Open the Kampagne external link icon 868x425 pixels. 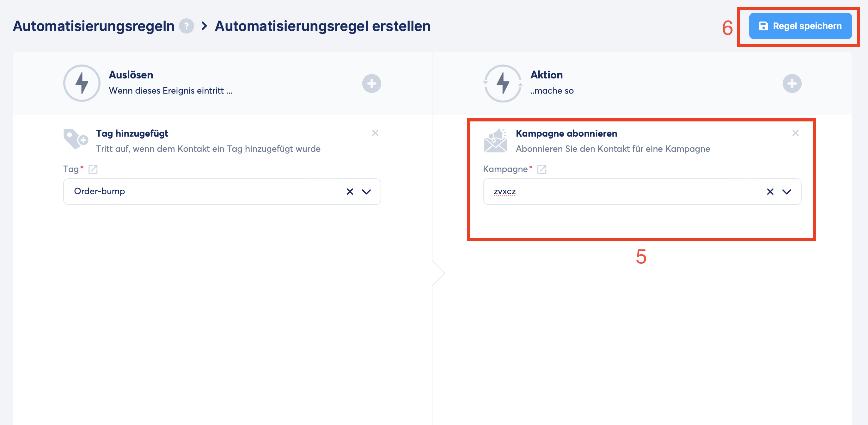pyautogui.click(x=541, y=169)
